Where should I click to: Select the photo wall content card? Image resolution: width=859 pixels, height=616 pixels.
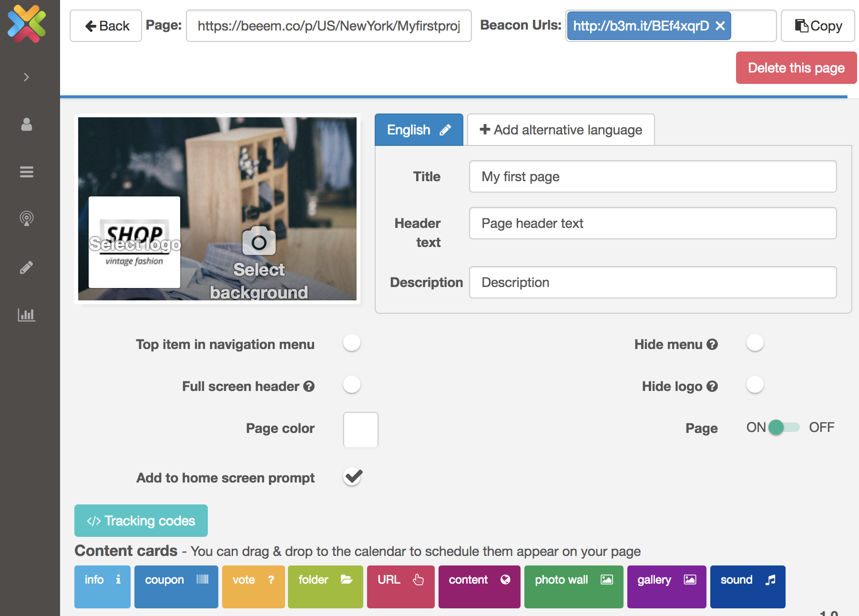click(574, 586)
